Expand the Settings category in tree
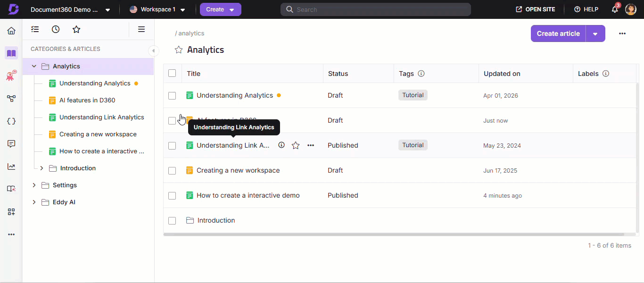Screen dimensions: 644x283 pos(34,185)
